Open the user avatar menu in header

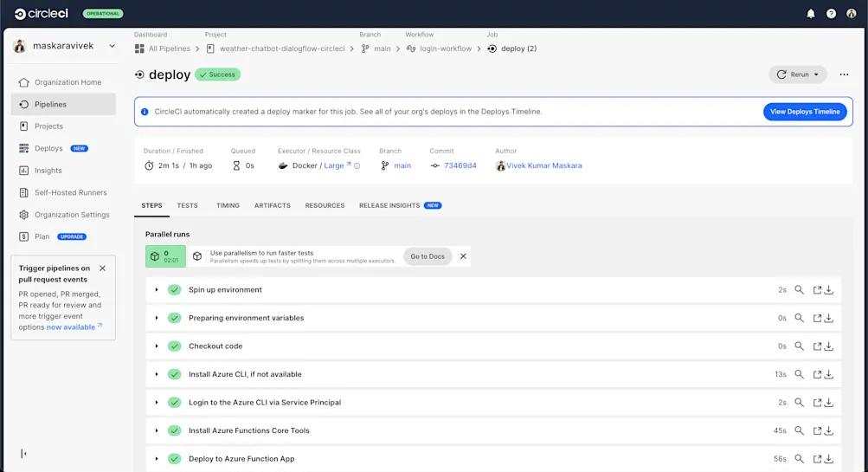(x=852, y=14)
